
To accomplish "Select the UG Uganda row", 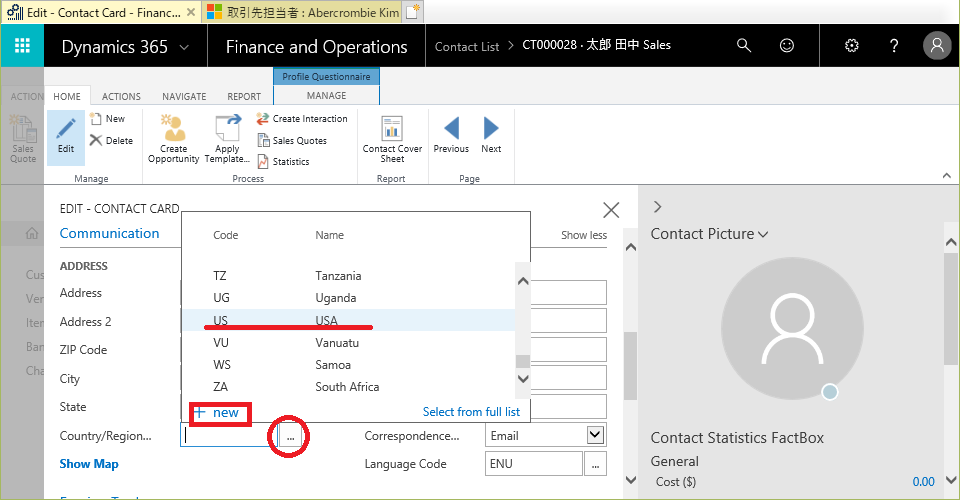I will tap(348, 297).
